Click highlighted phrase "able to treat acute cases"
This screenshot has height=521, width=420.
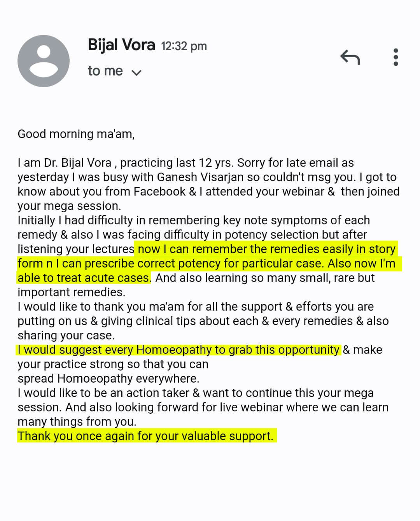click(83, 278)
